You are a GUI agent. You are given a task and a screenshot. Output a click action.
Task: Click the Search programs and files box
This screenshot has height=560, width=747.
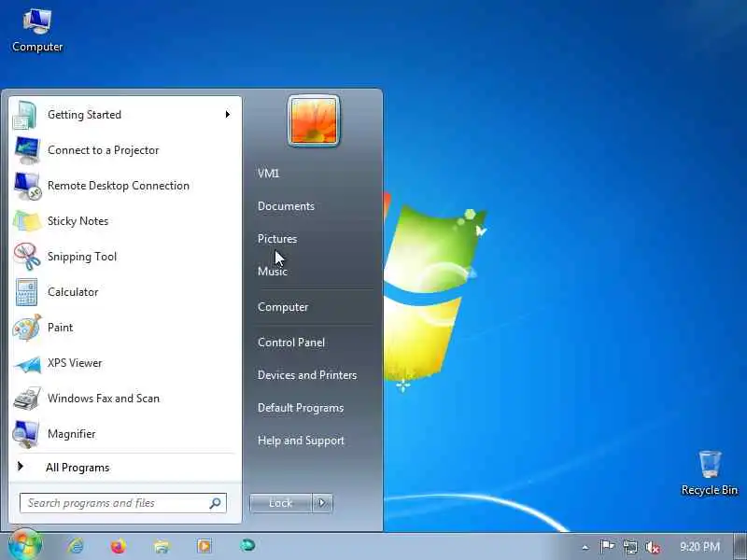(x=123, y=503)
